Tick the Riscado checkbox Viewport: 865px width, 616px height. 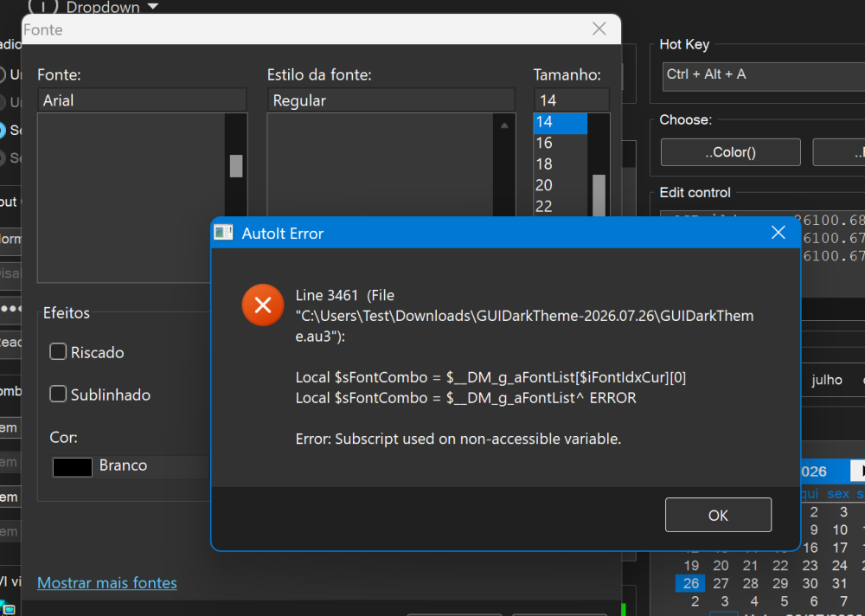pos(58,351)
